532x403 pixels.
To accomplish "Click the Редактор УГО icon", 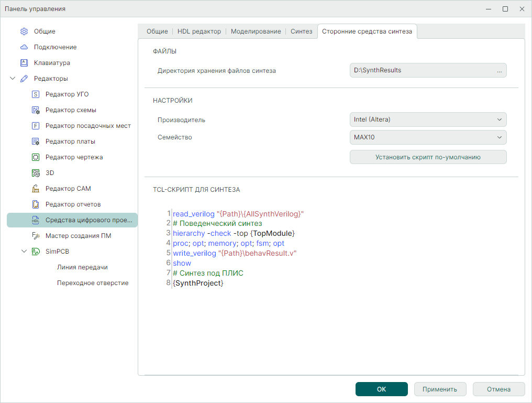I will click(x=36, y=94).
